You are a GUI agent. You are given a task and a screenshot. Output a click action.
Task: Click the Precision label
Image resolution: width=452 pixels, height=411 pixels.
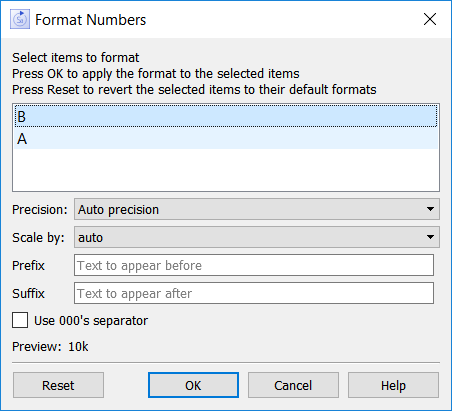(x=40, y=210)
